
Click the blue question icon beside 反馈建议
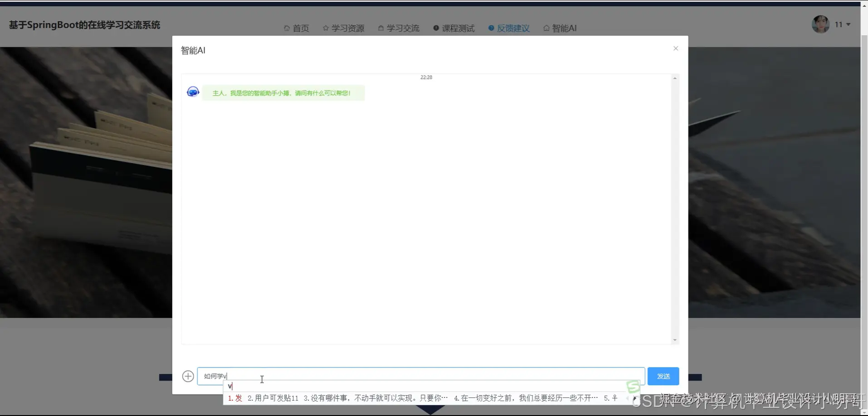[x=491, y=28]
